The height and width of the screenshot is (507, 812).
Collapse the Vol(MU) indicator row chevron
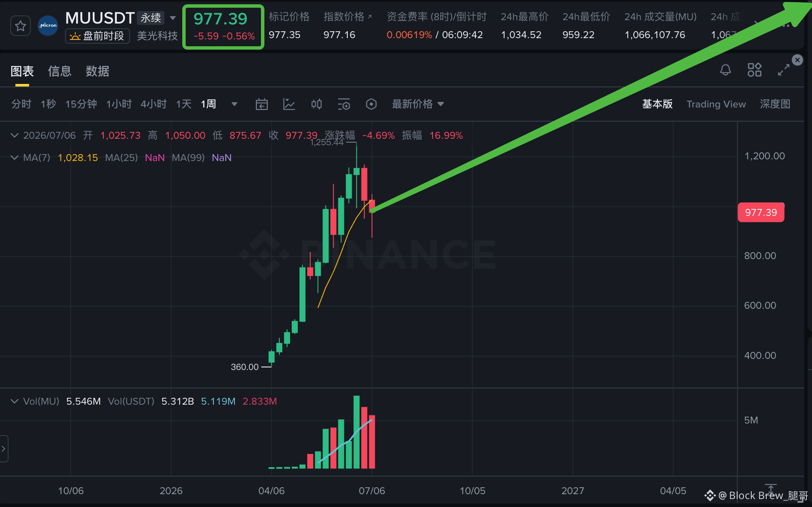[x=15, y=401]
